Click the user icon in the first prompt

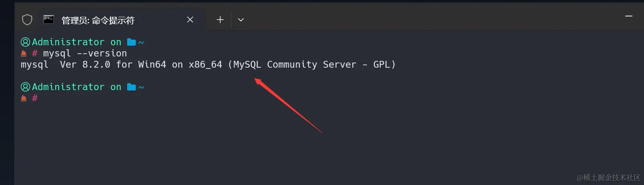[x=25, y=42]
